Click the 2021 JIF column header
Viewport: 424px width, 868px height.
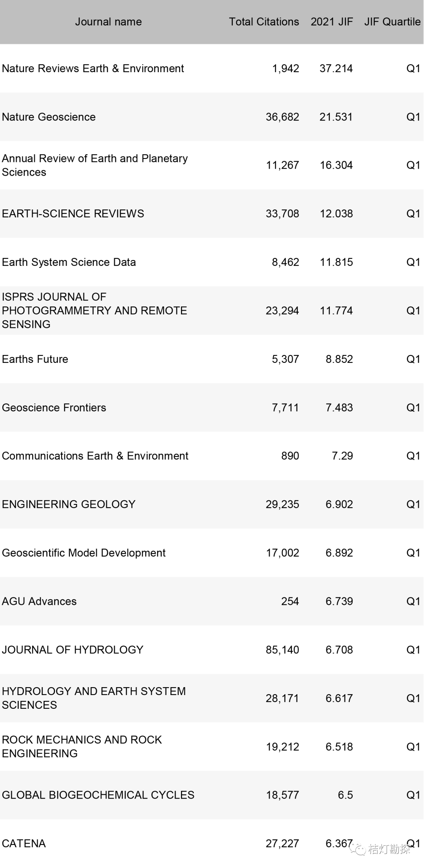click(332, 22)
